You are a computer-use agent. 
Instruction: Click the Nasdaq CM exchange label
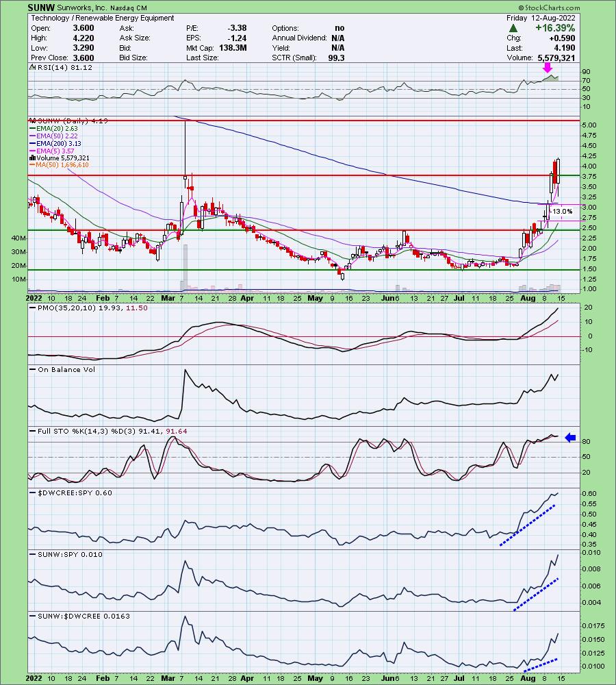(129, 8)
